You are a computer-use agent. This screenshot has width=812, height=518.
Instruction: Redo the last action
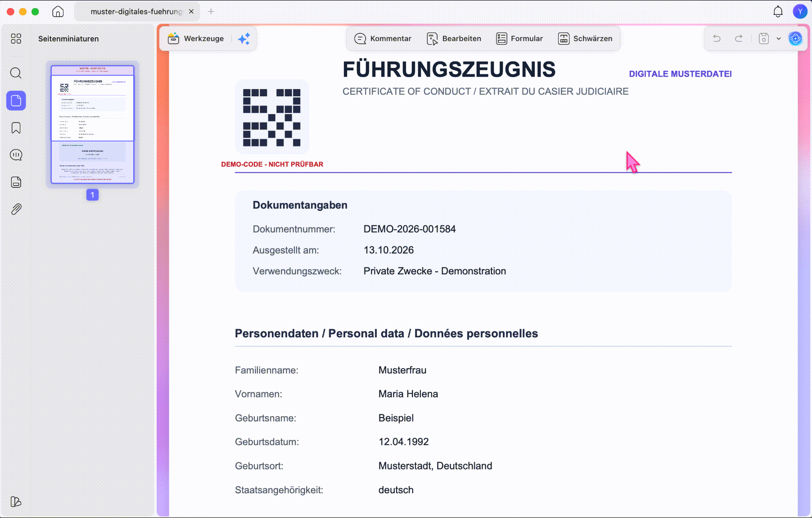(x=739, y=39)
